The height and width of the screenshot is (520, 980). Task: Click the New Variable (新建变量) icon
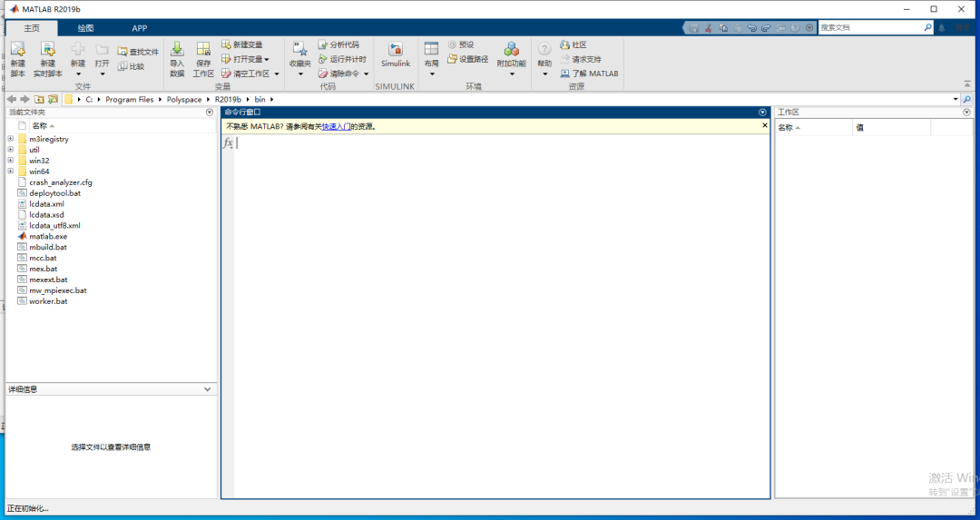[226, 44]
